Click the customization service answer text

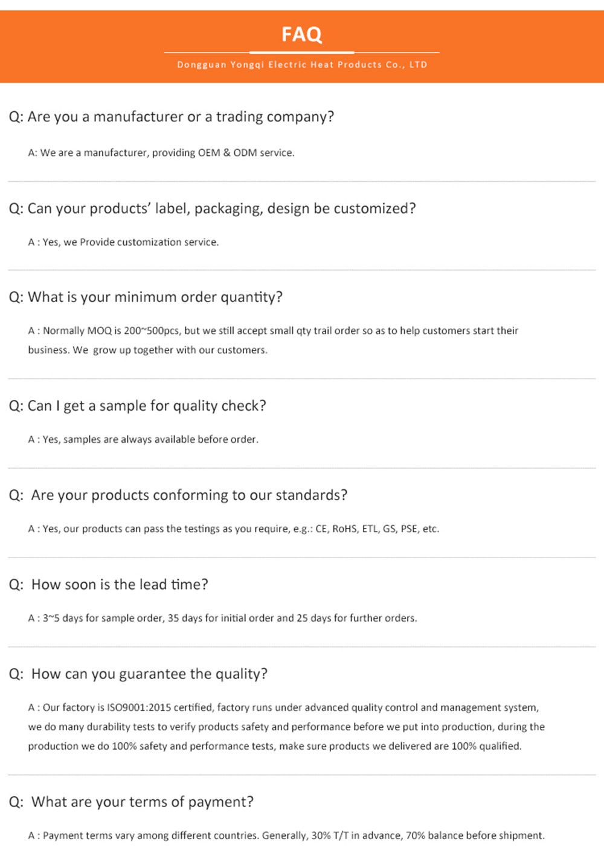click(x=123, y=242)
